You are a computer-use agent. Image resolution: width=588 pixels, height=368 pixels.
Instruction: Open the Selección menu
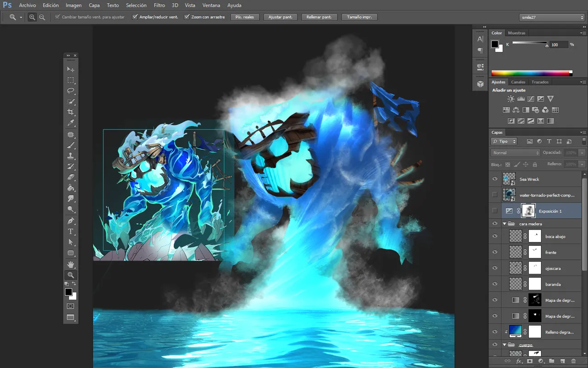[136, 6]
